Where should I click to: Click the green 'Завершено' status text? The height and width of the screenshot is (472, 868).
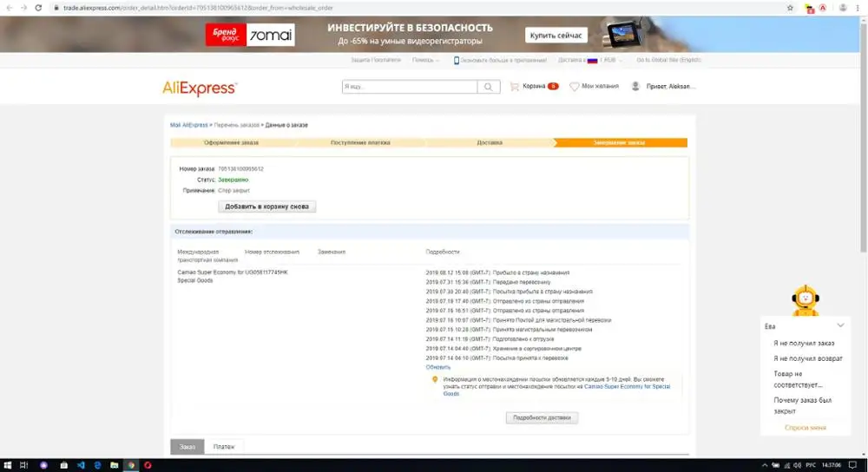pos(233,180)
